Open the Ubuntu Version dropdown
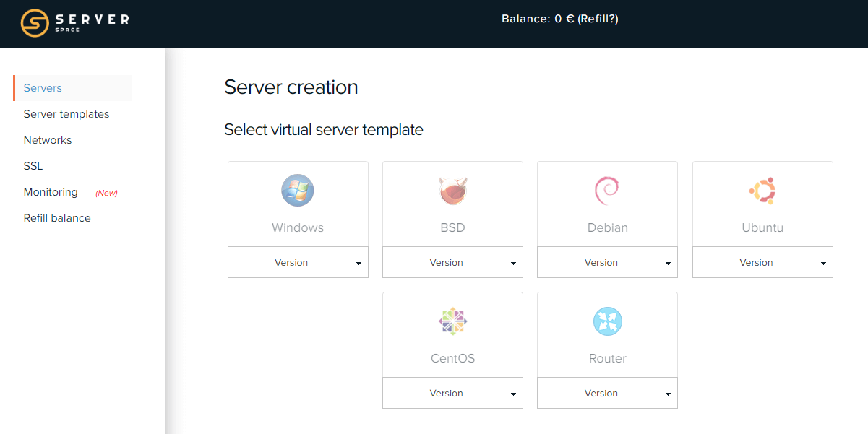Image resolution: width=868 pixels, height=434 pixels. click(x=762, y=262)
